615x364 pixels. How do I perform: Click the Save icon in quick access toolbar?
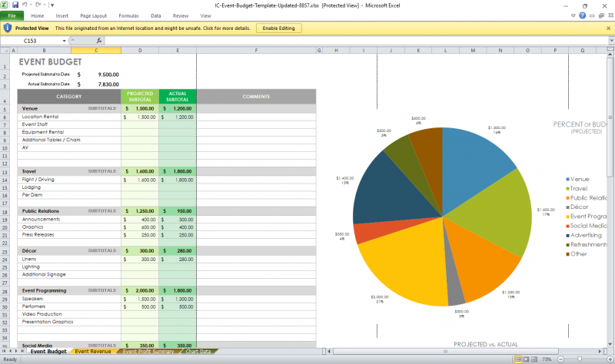(15, 5)
